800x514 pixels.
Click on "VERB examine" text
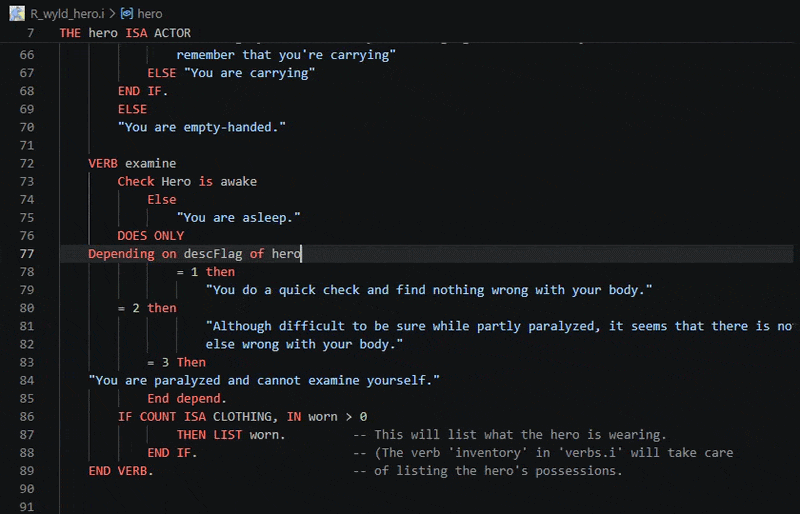132,163
